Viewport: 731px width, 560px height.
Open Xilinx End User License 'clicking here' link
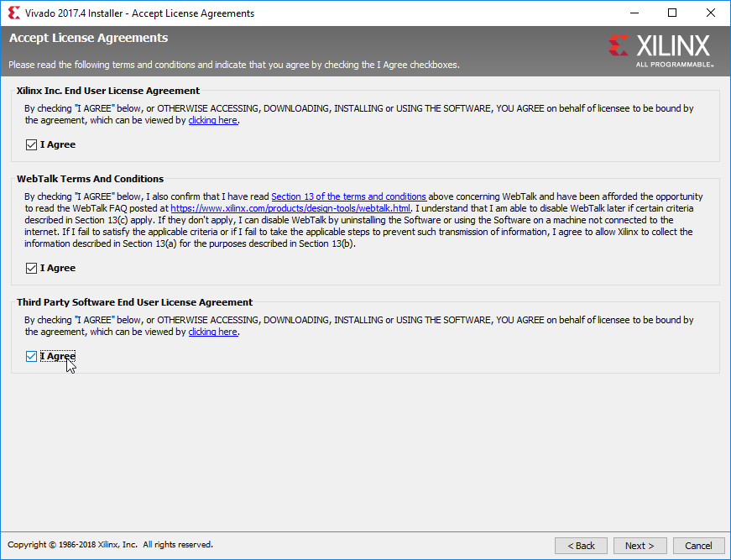click(212, 120)
